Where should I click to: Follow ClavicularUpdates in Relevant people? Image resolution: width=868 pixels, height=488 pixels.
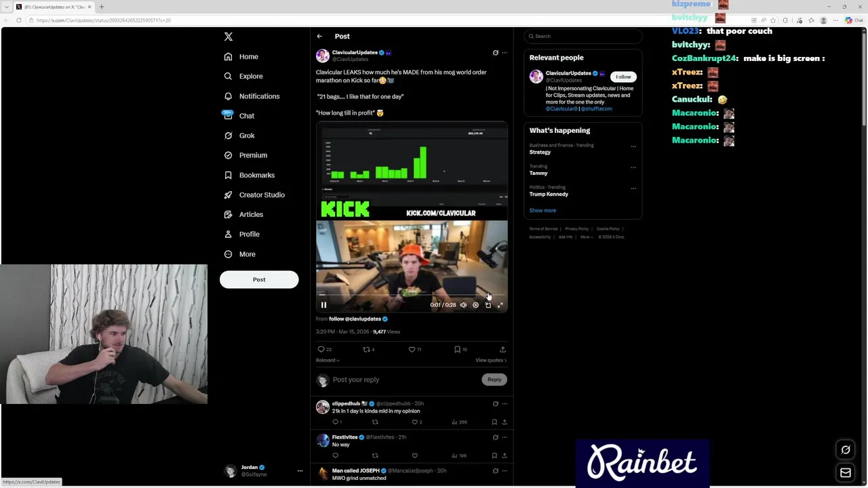click(x=623, y=77)
